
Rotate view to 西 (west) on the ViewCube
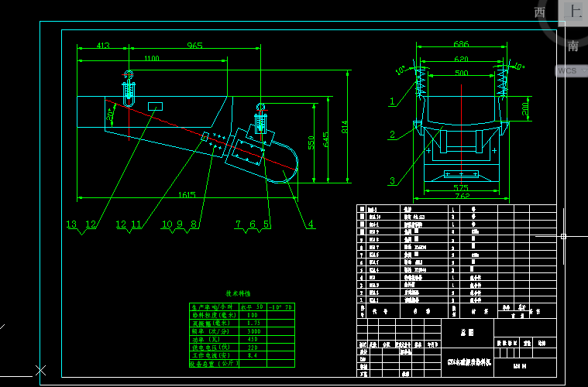(x=540, y=12)
